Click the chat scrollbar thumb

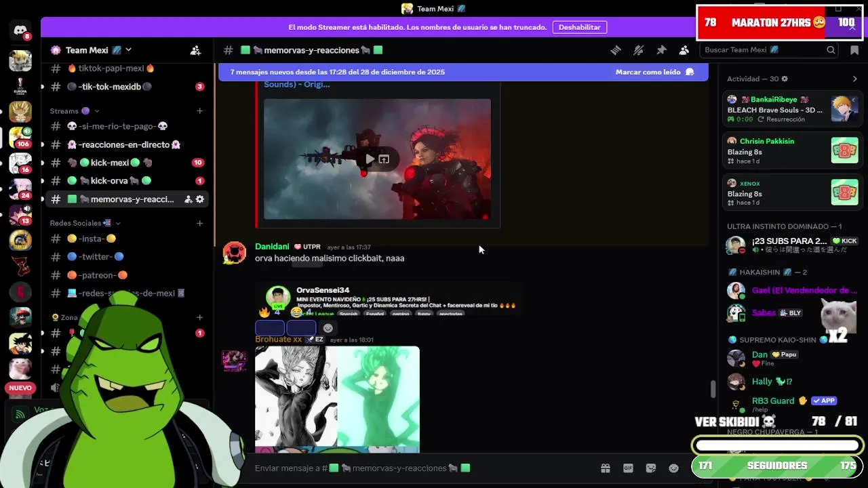point(712,389)
